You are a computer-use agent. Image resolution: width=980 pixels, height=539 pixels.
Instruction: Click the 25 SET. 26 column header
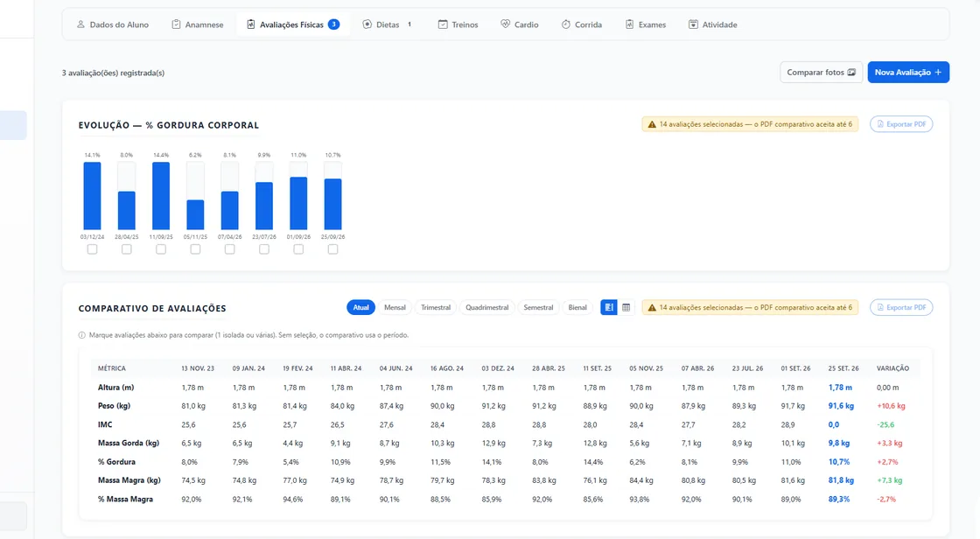pyautogui.click(x=843, y=368)
